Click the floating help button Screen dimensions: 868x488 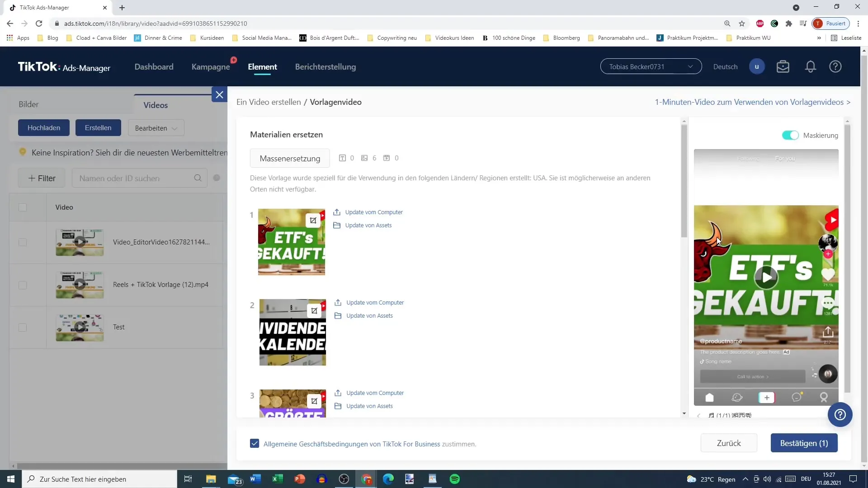[x=840, y=415]
